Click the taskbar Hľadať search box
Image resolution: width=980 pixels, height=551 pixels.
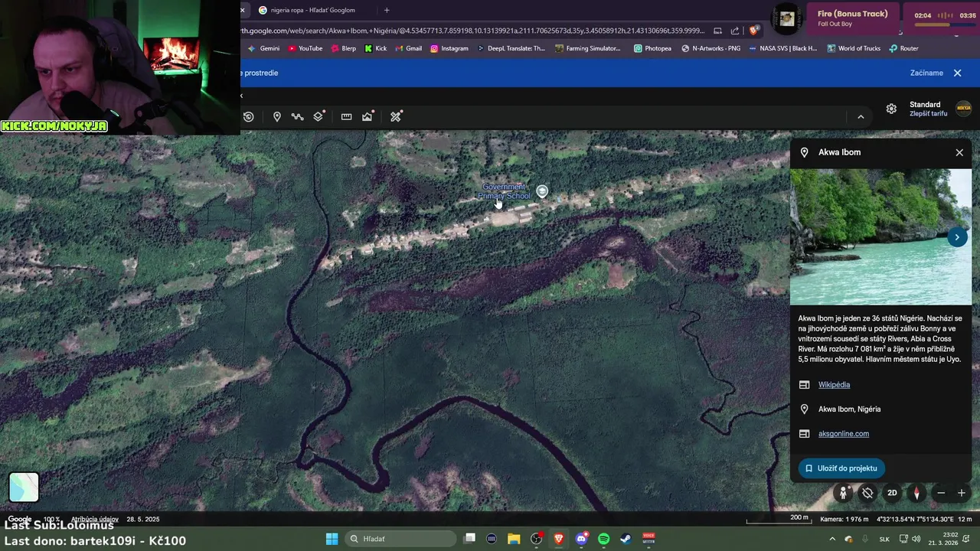pos(399,539)
